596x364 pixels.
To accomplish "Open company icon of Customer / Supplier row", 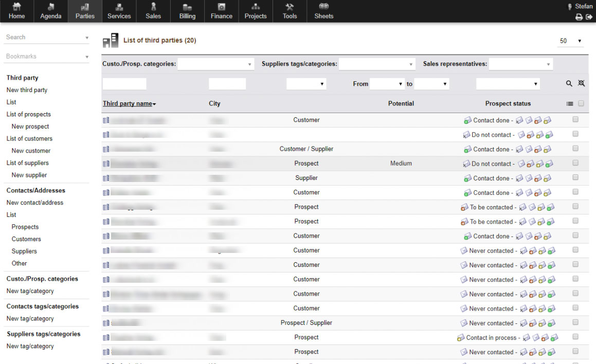I will pos(106,149).
